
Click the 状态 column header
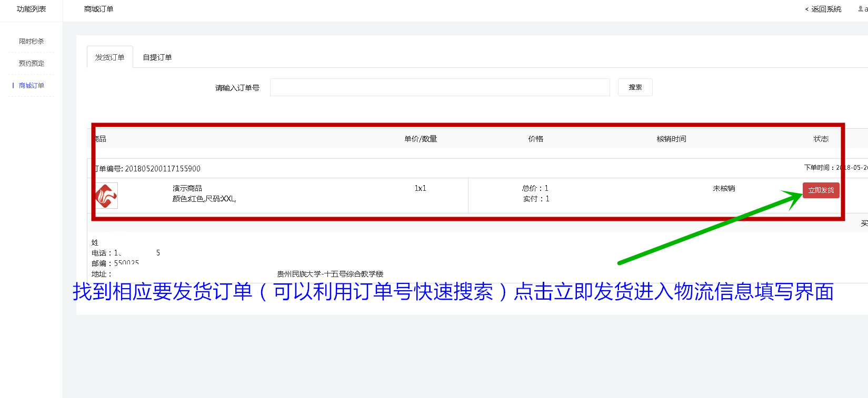point(821,139)
